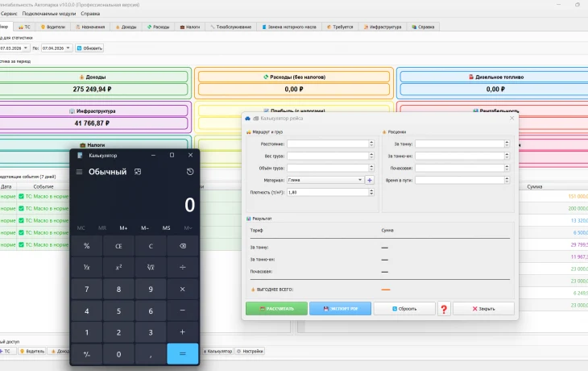Open the end date picker dropdown

(x=68, y=48)
